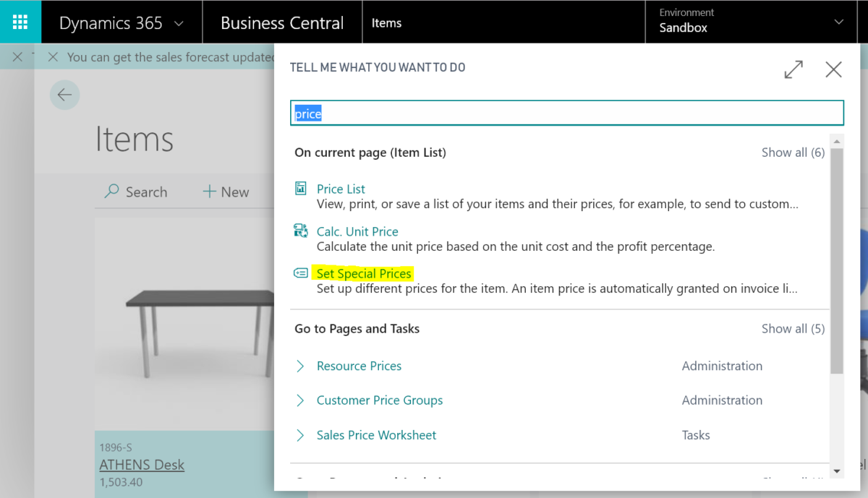The height and width of the screenshot is (498, 868).
Task: Click item number 1896-S text
Action: coord(116,448)
